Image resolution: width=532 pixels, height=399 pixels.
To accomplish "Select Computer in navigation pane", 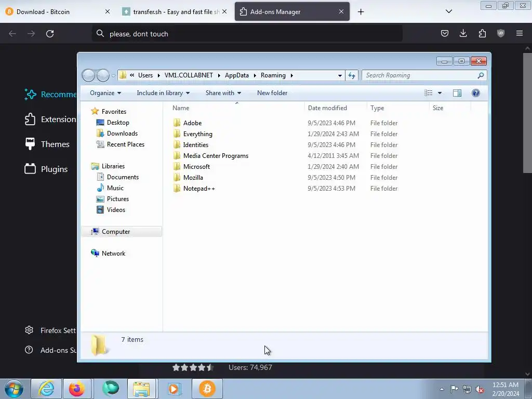I will 122,231.
